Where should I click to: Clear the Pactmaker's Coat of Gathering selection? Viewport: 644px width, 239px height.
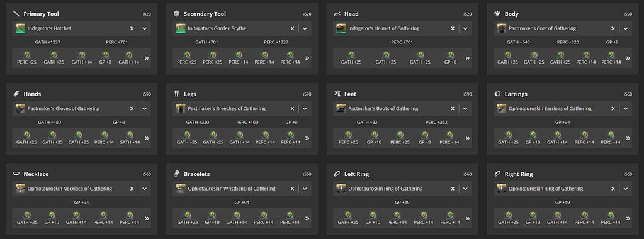click(x=613, y=28)
